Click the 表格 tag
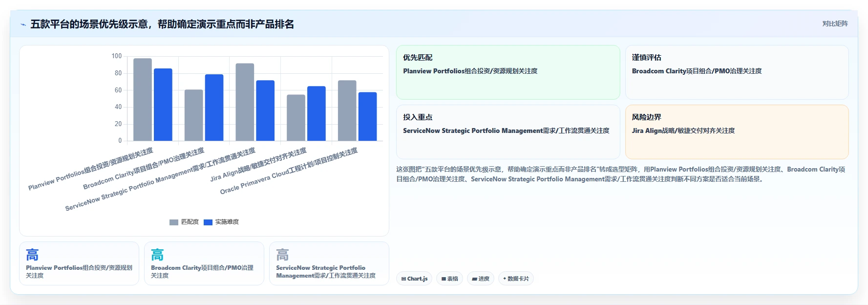Viewport: 868px width, 305px height. (449, 279)
